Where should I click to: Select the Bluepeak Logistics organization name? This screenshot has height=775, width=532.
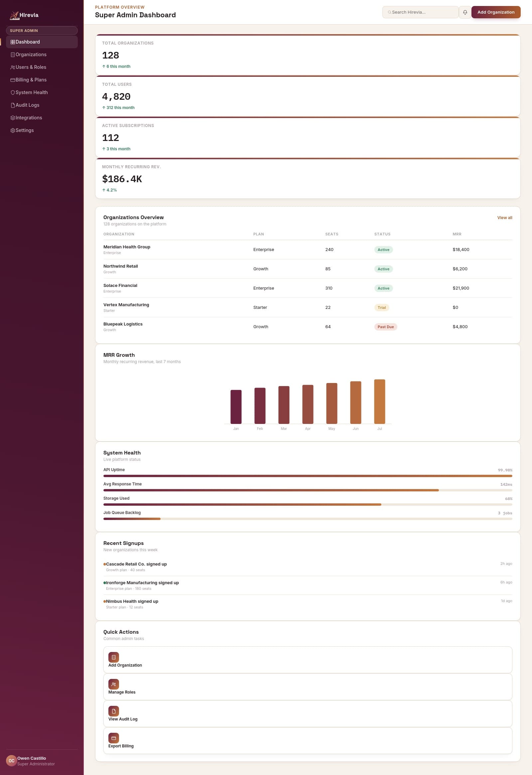click(123, 324)
